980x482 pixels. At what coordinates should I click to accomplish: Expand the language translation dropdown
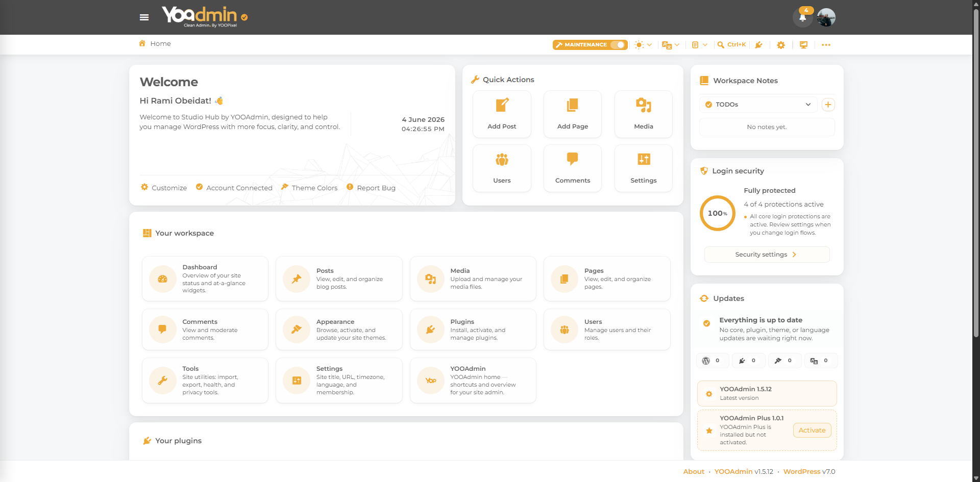click(671, 45)
